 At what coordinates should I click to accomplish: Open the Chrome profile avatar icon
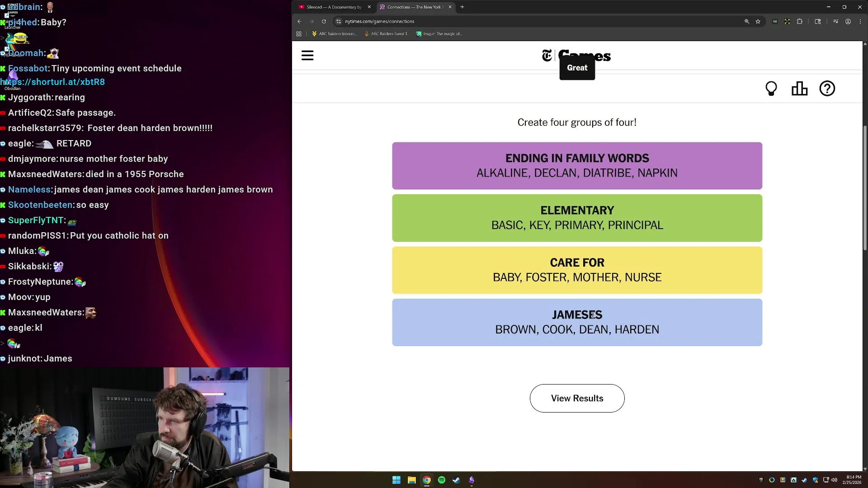[x=848, y=21]
